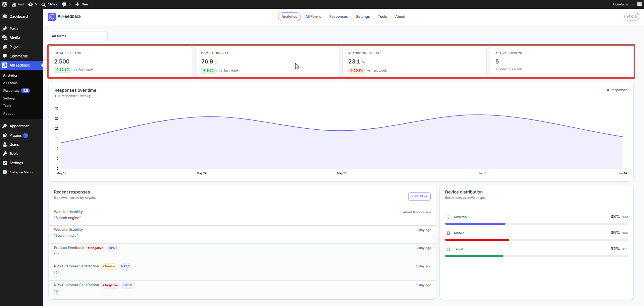Click the Desktop distribution progress bar

pyautogui.click(x=536, y=224)
